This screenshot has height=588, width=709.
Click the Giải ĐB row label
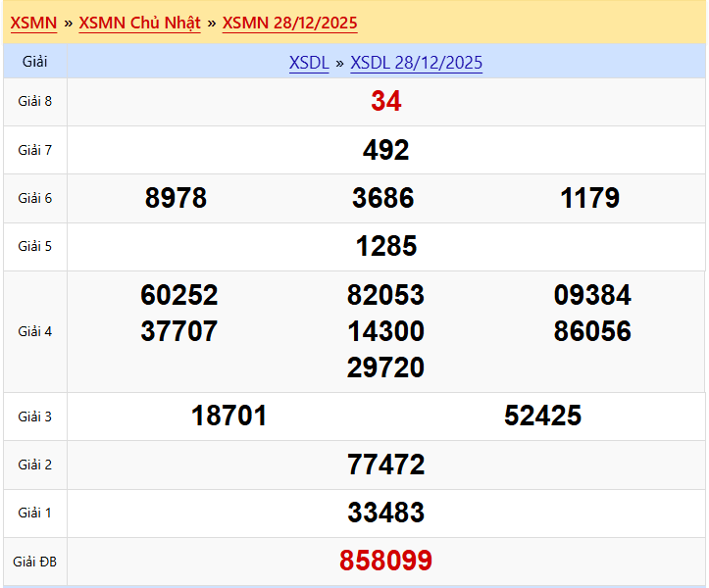[35, 562]
